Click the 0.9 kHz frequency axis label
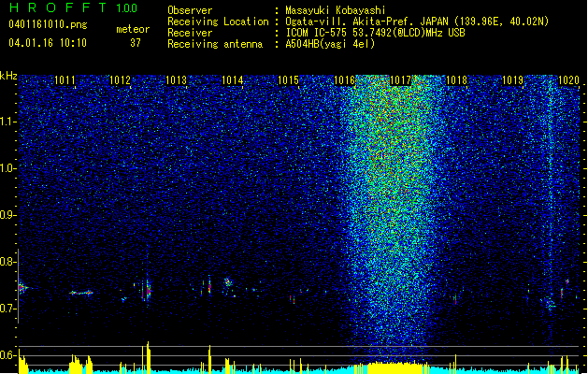 [8, 215]
